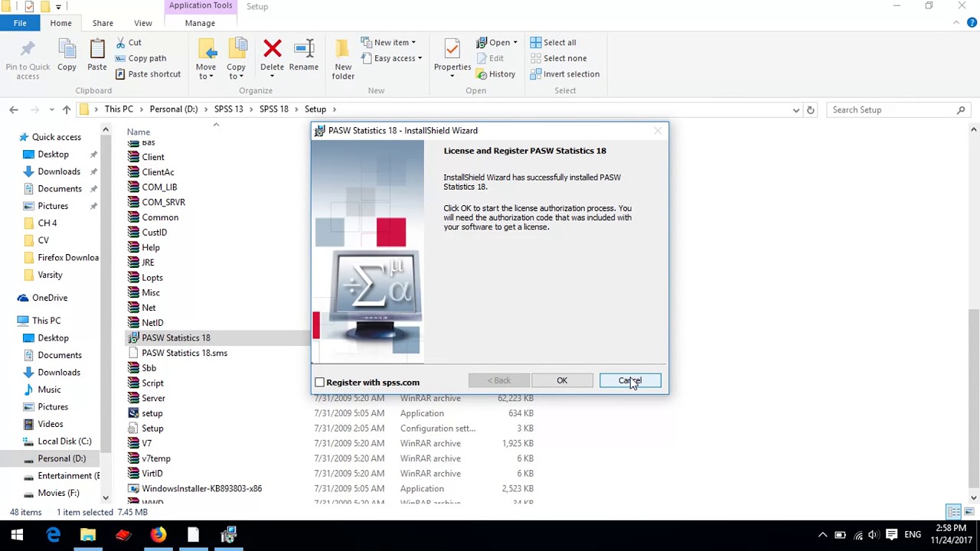980x551 pixels.
Task: Select the PASW Statistics 18.sms file
Action: pyautogui.click(x=185, y=353)
